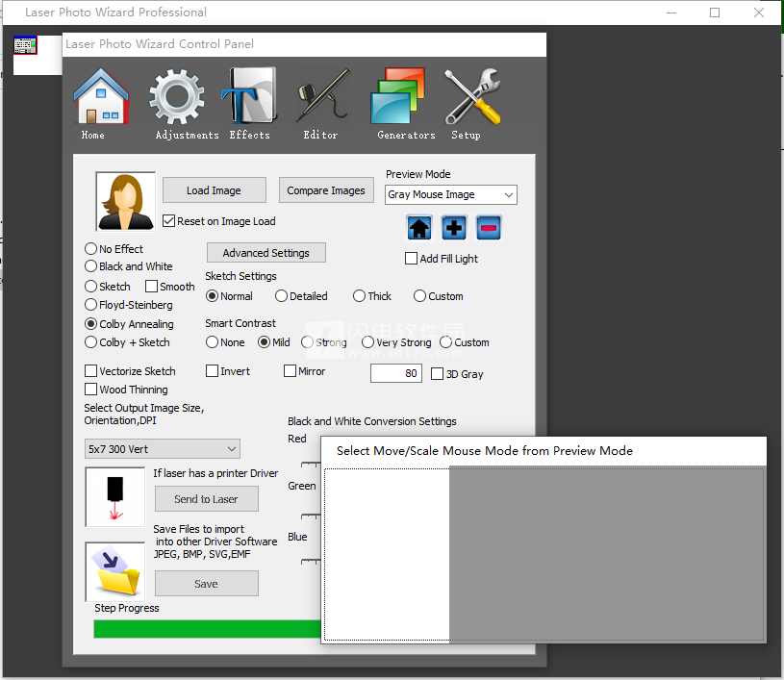This screenshot has height=680, width=784.
Task: Click the Load Image button
Action: tap(214, 190)
